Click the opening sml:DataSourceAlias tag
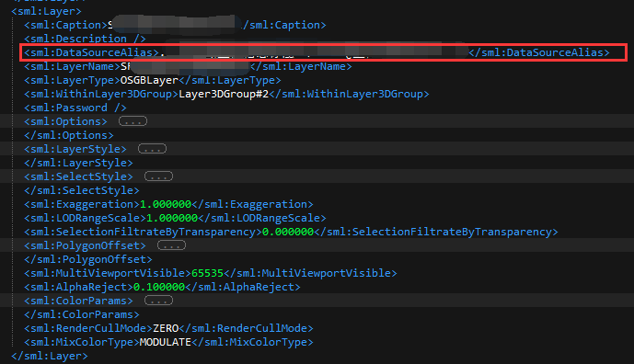Image resolution: width=634 pixels, height=364 pixels. tap(91, 52)
